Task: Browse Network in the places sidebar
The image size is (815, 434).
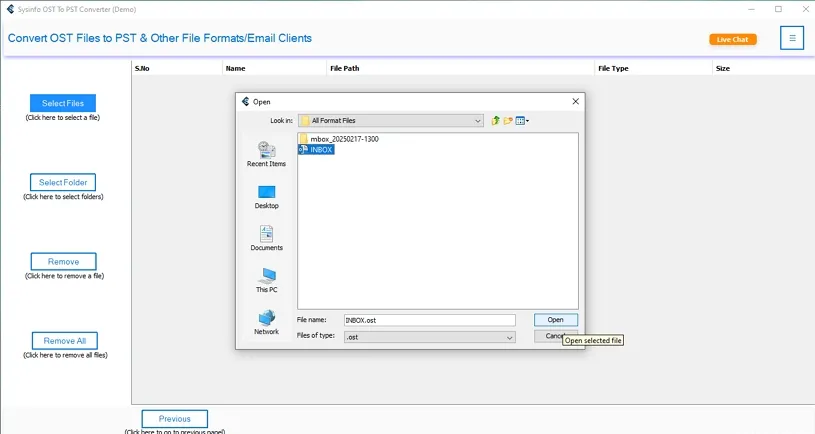Action: (266, 323)
